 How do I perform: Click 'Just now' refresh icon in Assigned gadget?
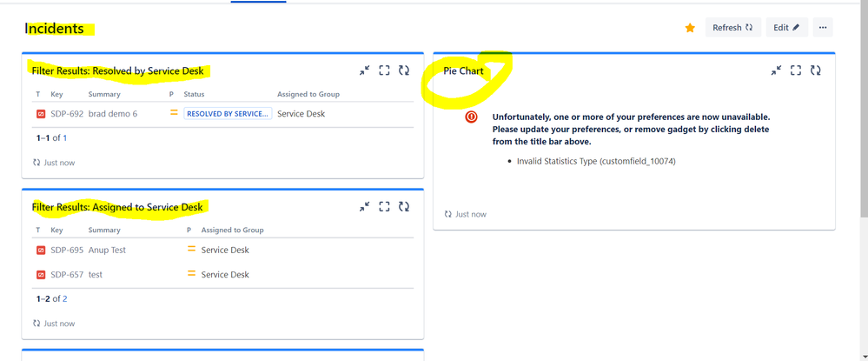tap(36, 324)
